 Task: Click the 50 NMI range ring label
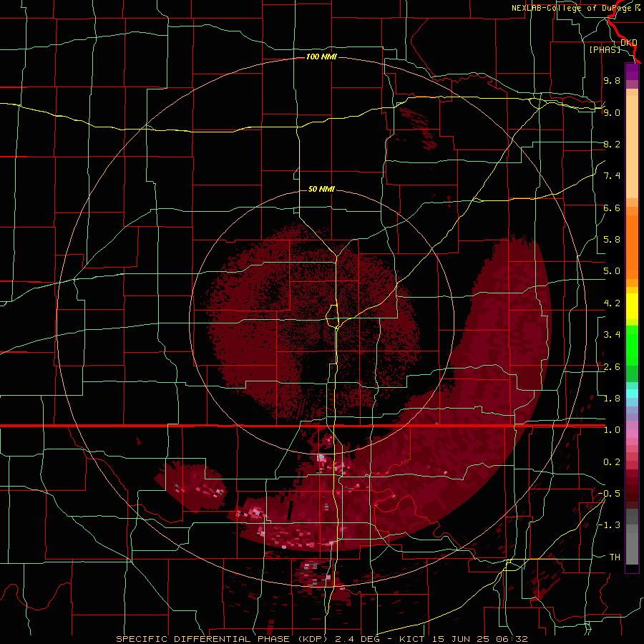[321, 189]
